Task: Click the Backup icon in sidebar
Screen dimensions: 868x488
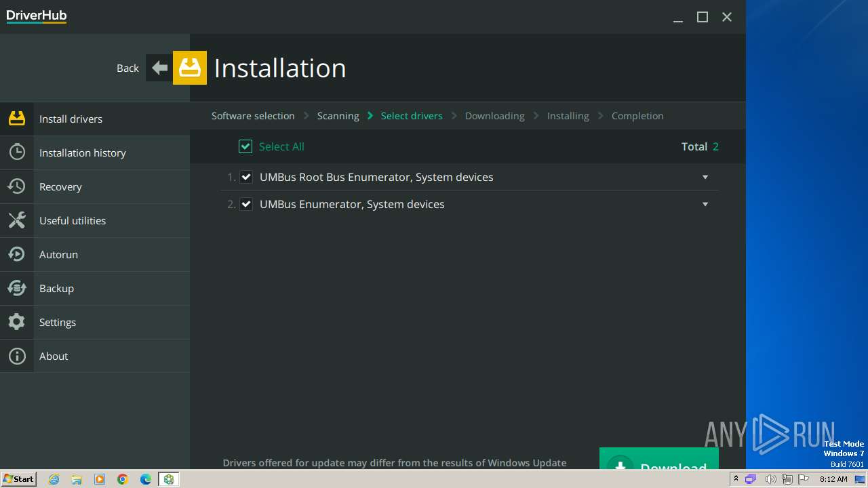Action: [17, 288]
